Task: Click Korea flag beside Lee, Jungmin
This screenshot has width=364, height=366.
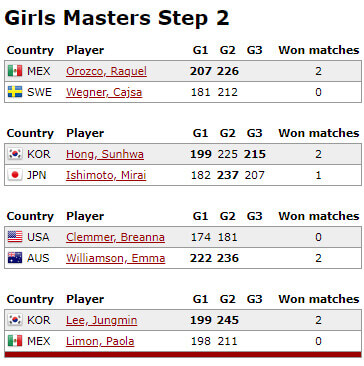Action: [15, 320]
